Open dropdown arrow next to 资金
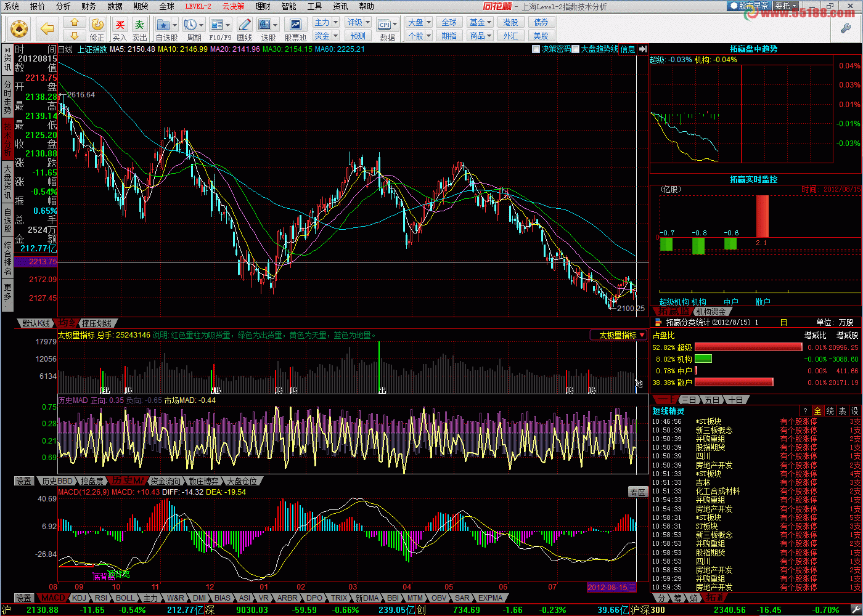Screen dimensions: 863x616 pyautogui.click(x=336, y=36)
